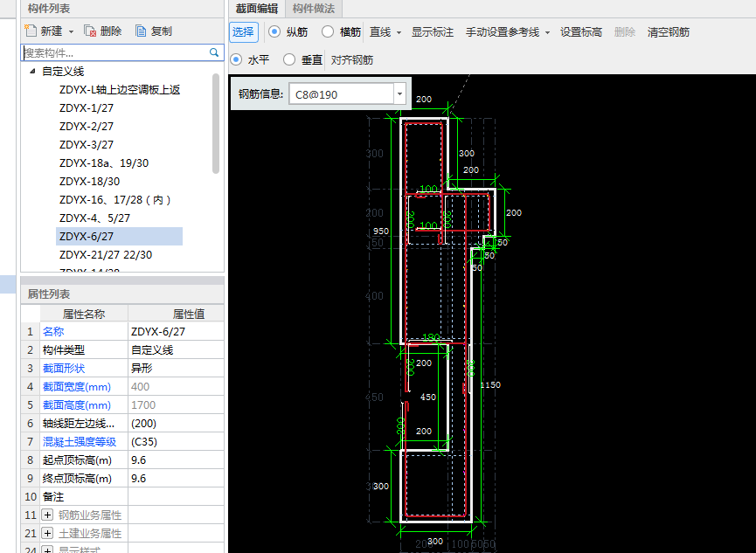Click the 1150 dimension label in canvas
756x553 pixels.
pyautogui.click(x=490, y=384)
